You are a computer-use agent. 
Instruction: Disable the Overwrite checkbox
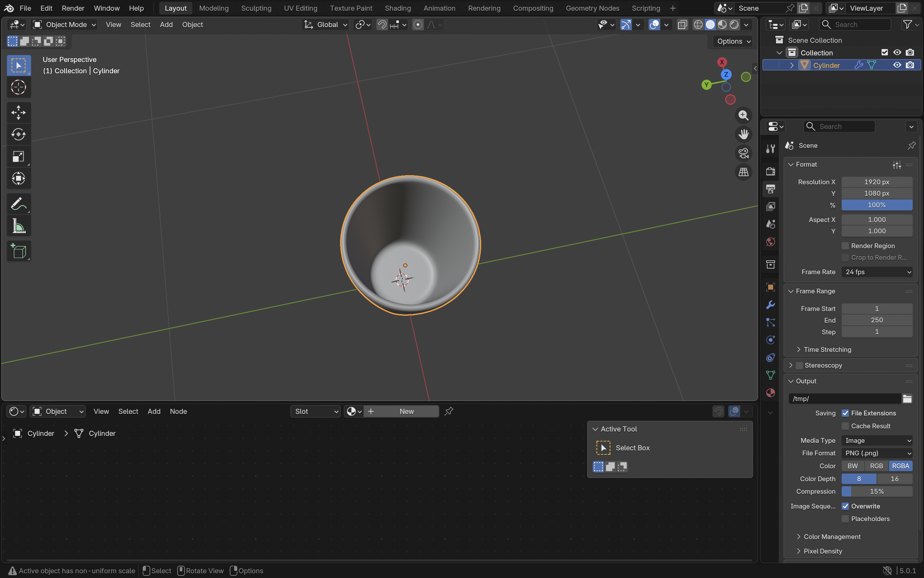click(x=845, y=506)
